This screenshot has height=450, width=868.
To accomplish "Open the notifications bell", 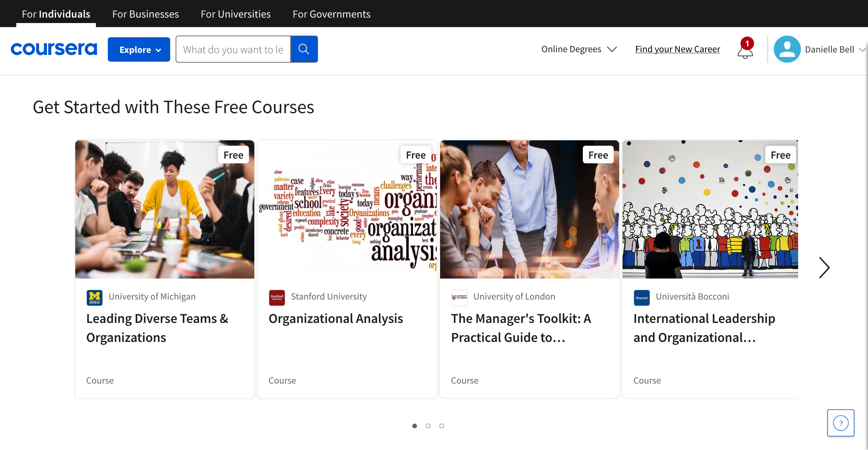I will 745,48.
